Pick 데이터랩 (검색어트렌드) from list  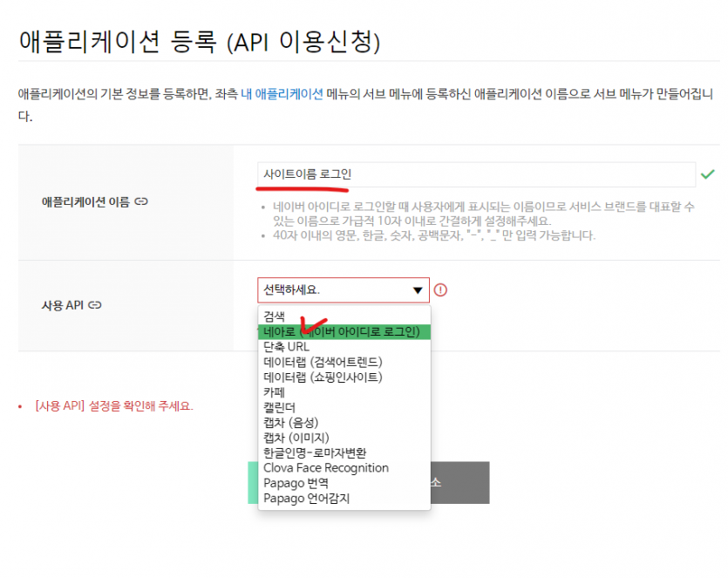pyautogui.click(x=323, y=362)
